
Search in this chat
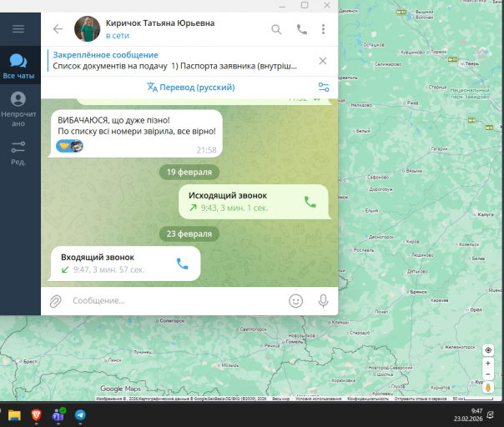click(x=276, y=29)
